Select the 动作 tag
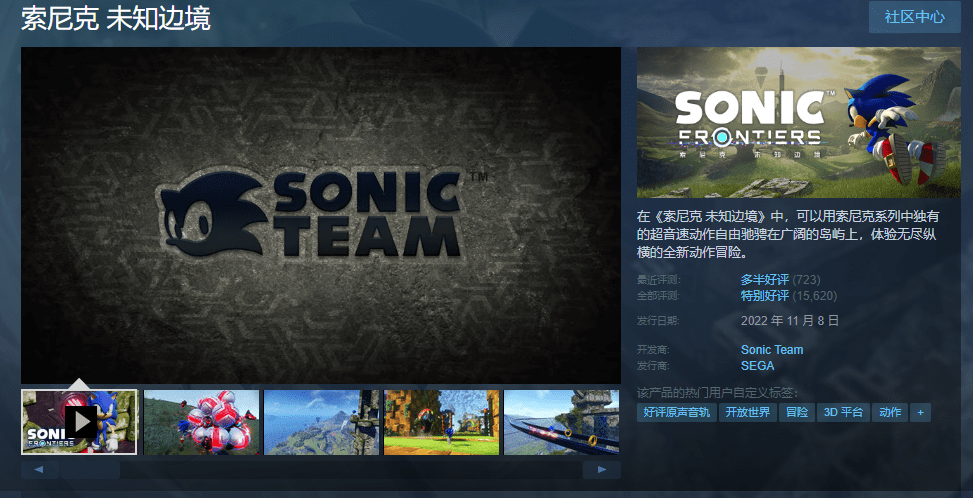 coord(890,412)
